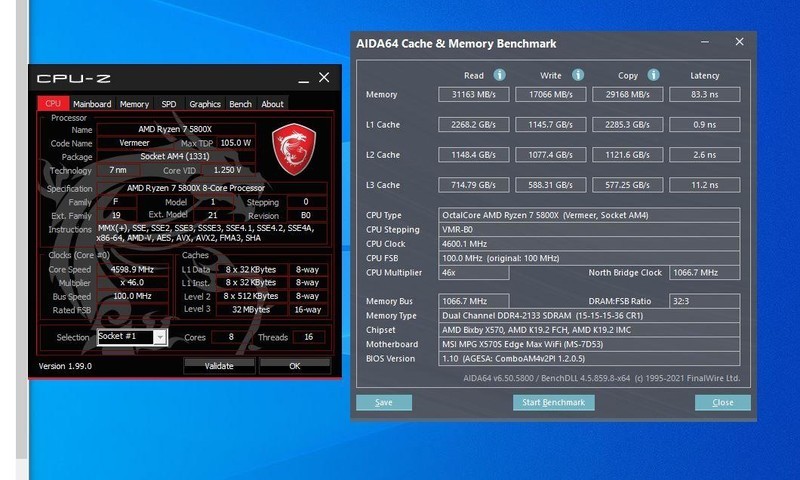Open the SPD tab
Image resolution: width=800 pixels, height=480 pixels.
click(169, 104)
